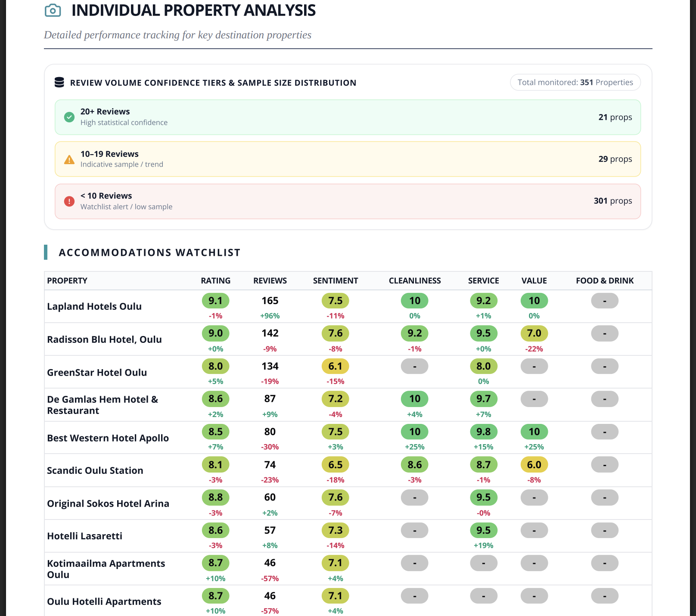Click Radisson Blu -22% value change

pos(534,349)
